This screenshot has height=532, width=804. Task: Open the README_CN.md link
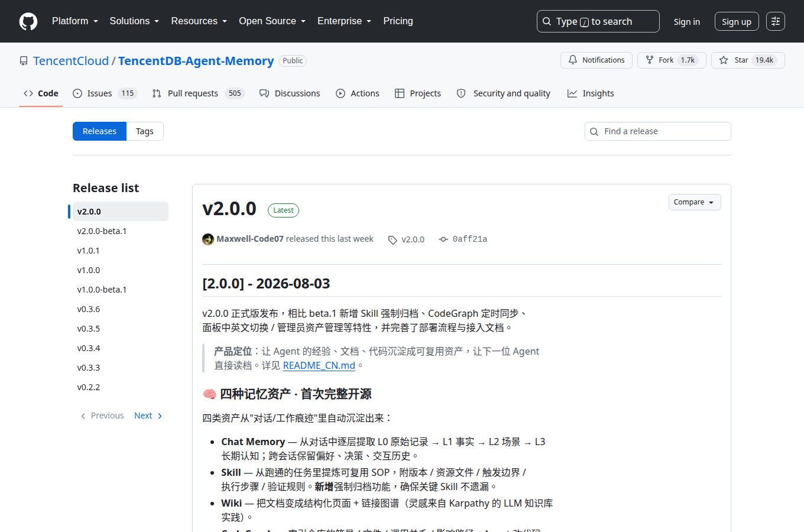[319, 365]
